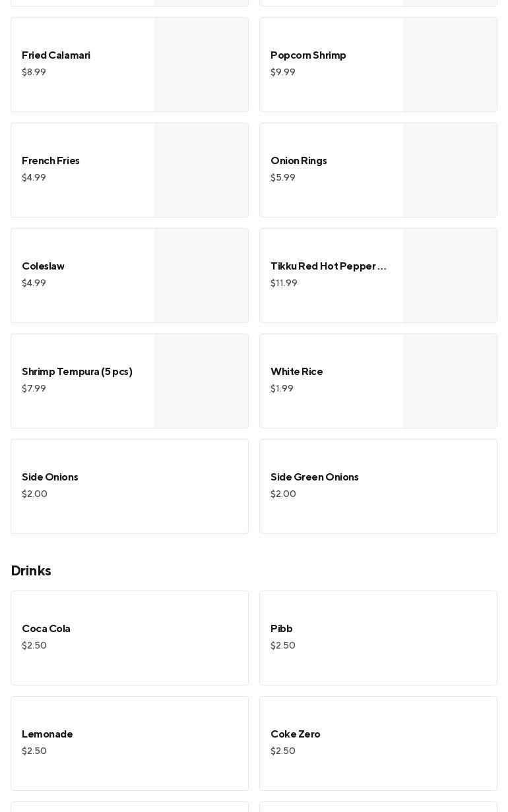This screenshot has width=508, height=812.
Task: Click the Popcorn Shrimp image placeholder
Action: point(450,65)
